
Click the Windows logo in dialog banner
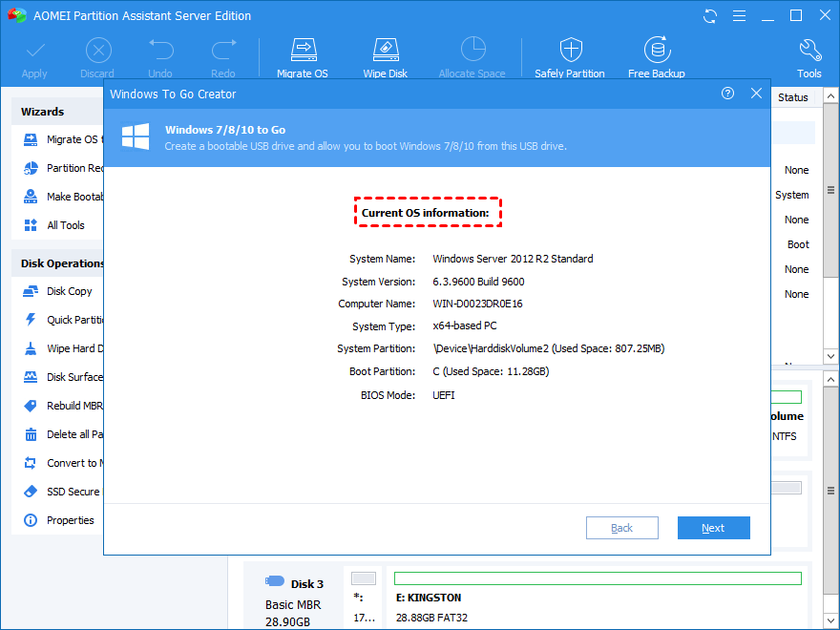[136, 136]
